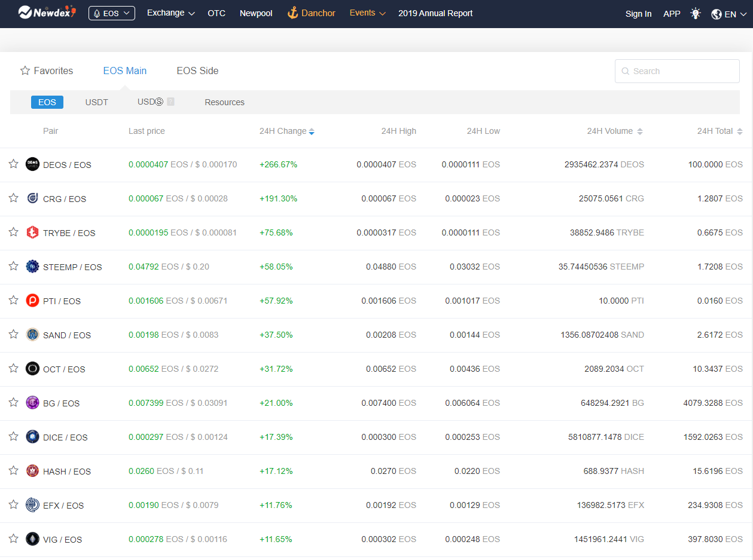The height and width of the screenshot is (560, 753).
Task: Click the OCT token icon
Action: tap(32, 369)
